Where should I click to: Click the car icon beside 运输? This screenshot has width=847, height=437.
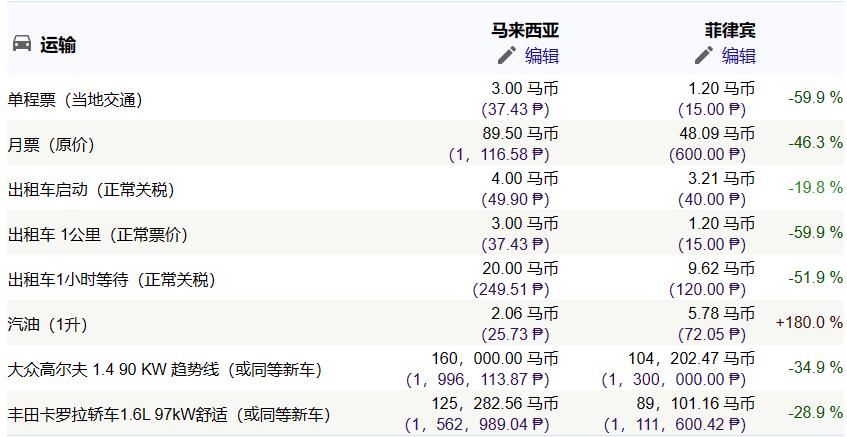(22, 44)
